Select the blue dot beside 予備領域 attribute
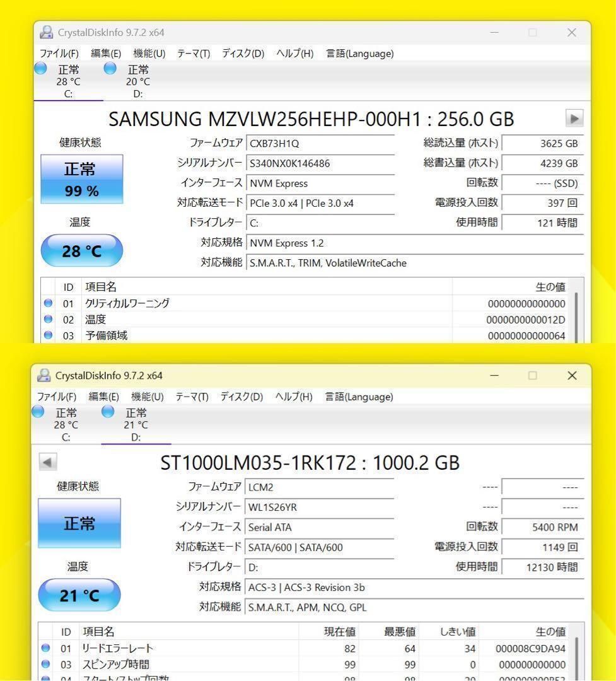The height and width of the screenshot is (681, 616). pyautogui.click(x=48, y=335)
